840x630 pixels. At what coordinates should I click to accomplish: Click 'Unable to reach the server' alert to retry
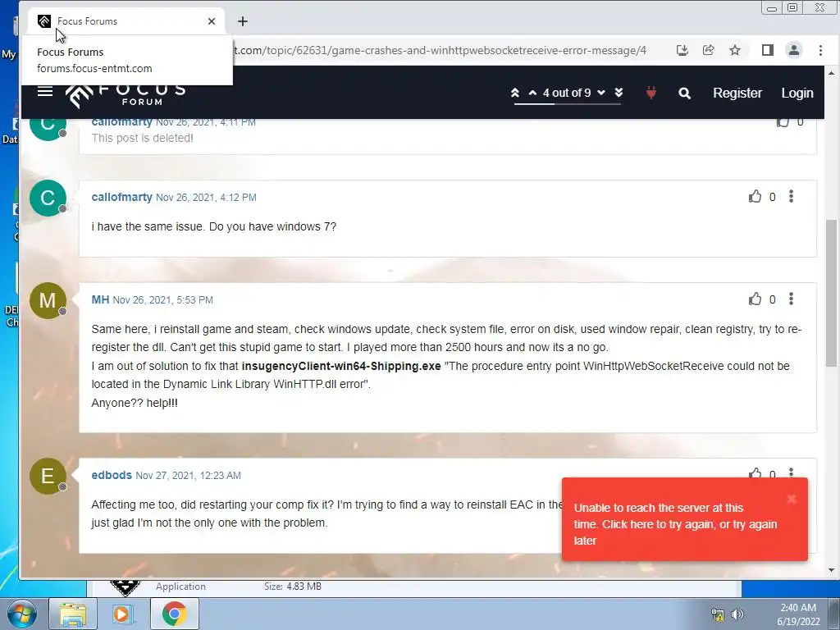coord(676,524)
